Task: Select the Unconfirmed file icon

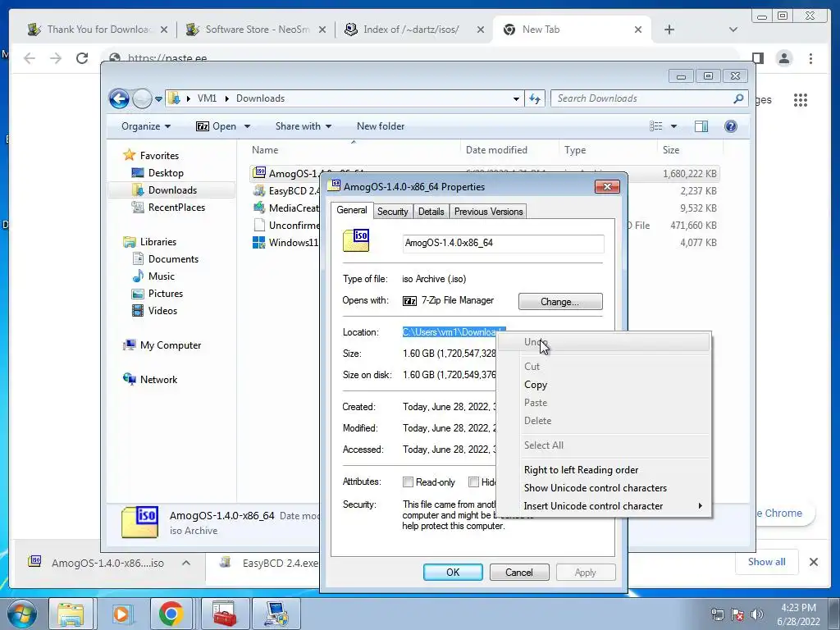Action: click(x=258, y=226)
